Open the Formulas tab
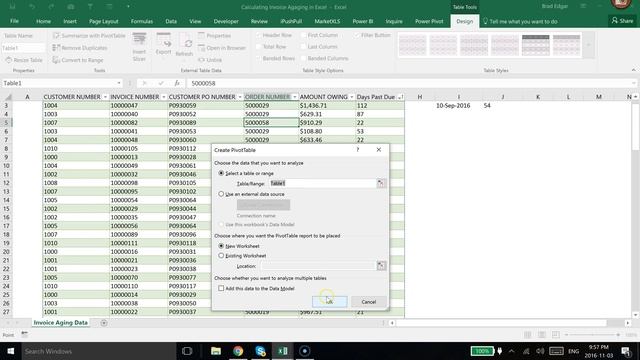 (142, 21)
